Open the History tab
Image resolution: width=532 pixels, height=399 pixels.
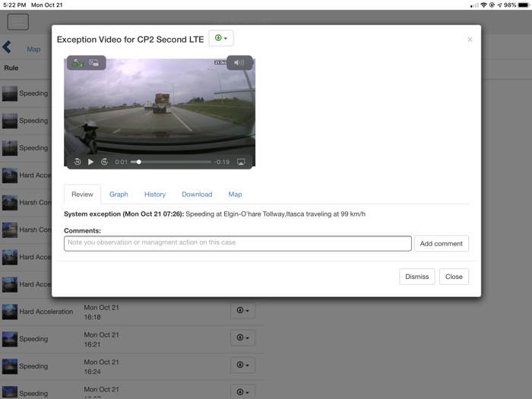(155, 194)
